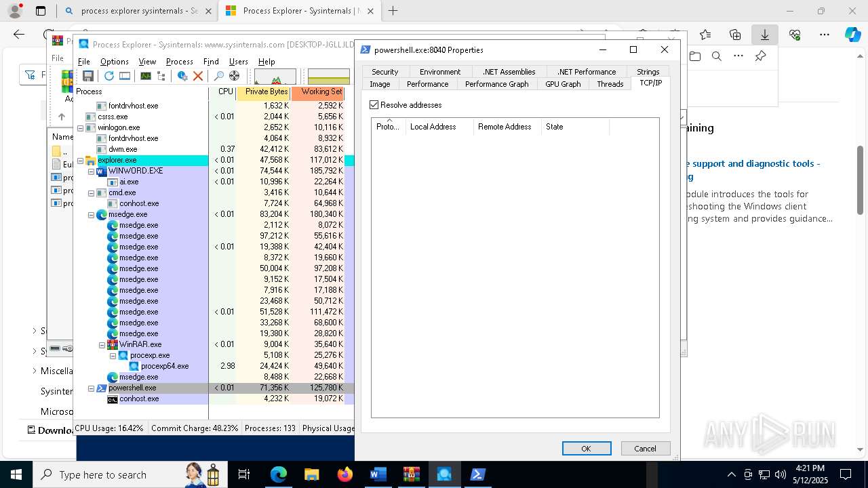
Task: Open Browser essentials heart icon in Edge
Action: coord(795,35)
